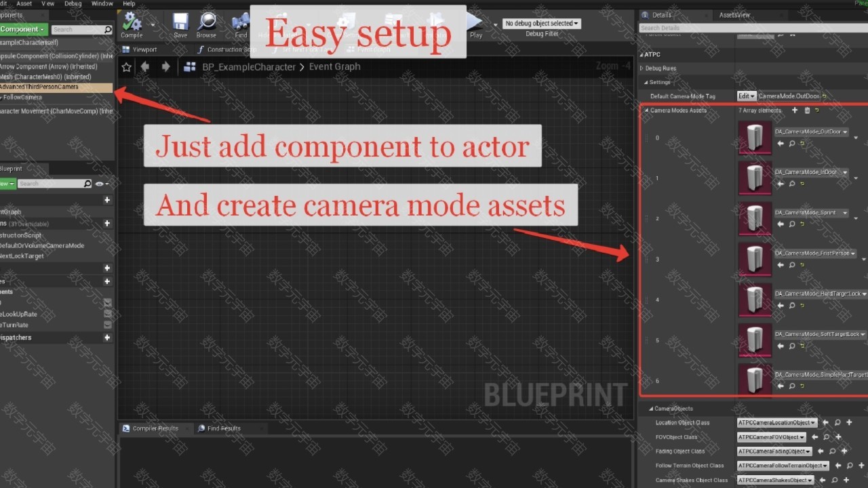Click DA_CameraMode_FristPerson asset thumbnail
The width and height of the screenshot is (868, 488).
tap(755, 259)
